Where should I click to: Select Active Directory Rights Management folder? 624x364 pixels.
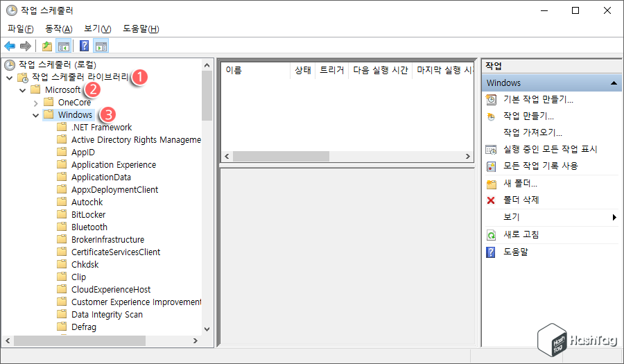click(136, 139)
